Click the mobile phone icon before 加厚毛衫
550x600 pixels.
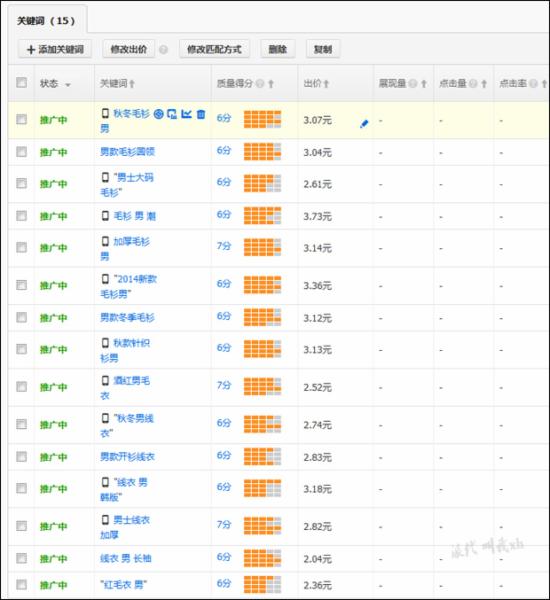105,241
